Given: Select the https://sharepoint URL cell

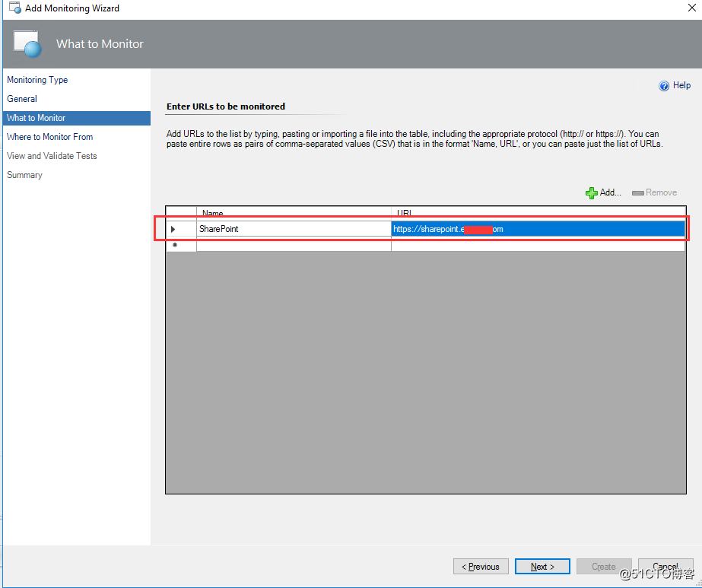Looking at the screenshot, I should pyautogui.click(x=538, y=229).
